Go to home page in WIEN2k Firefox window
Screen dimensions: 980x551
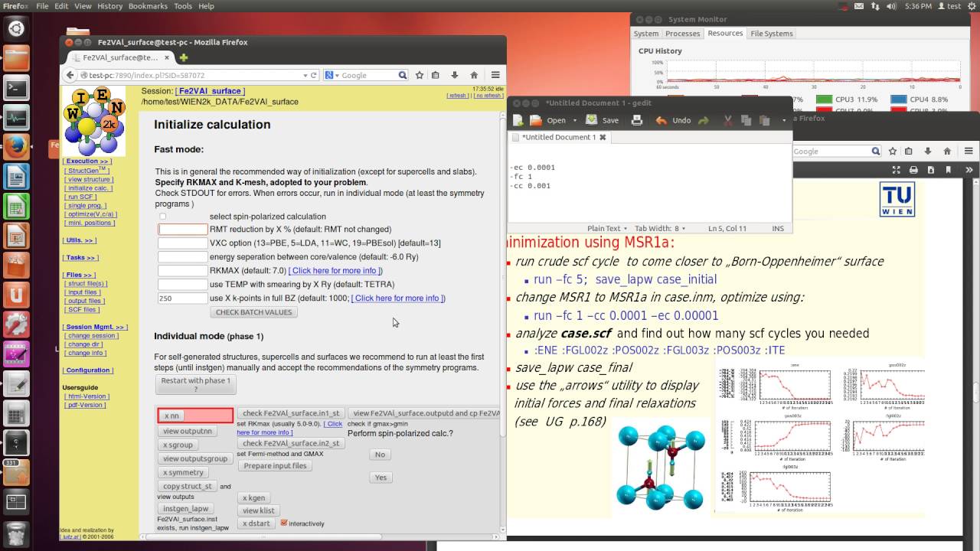point(474,75)
